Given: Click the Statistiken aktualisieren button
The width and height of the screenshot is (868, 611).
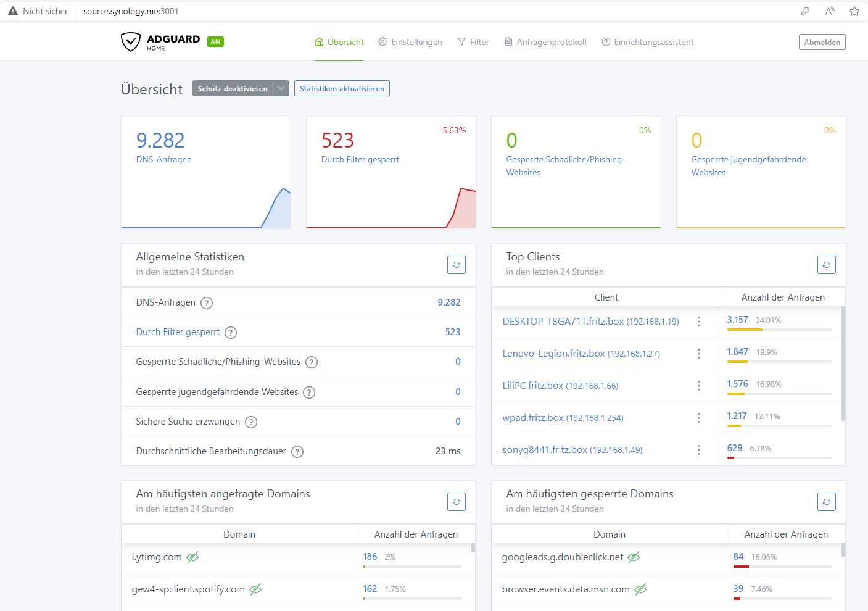Looking at the screenshot, I should [342, 88].
